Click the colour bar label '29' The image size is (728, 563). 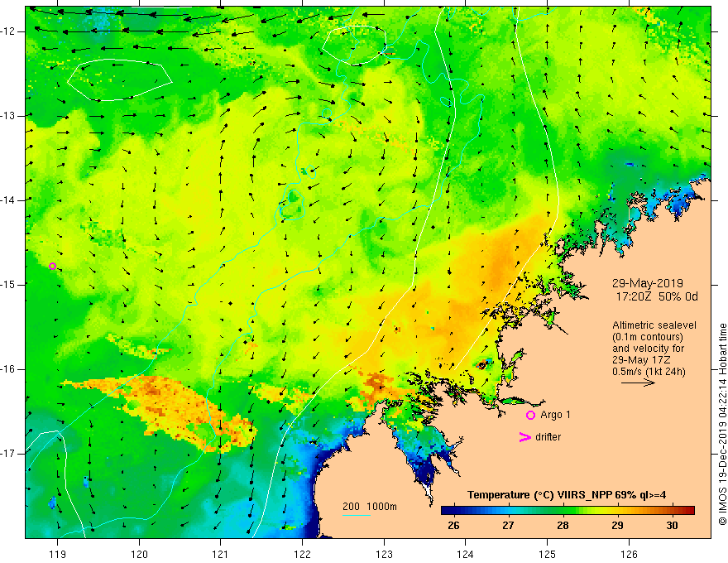click(x=617, y=526)
